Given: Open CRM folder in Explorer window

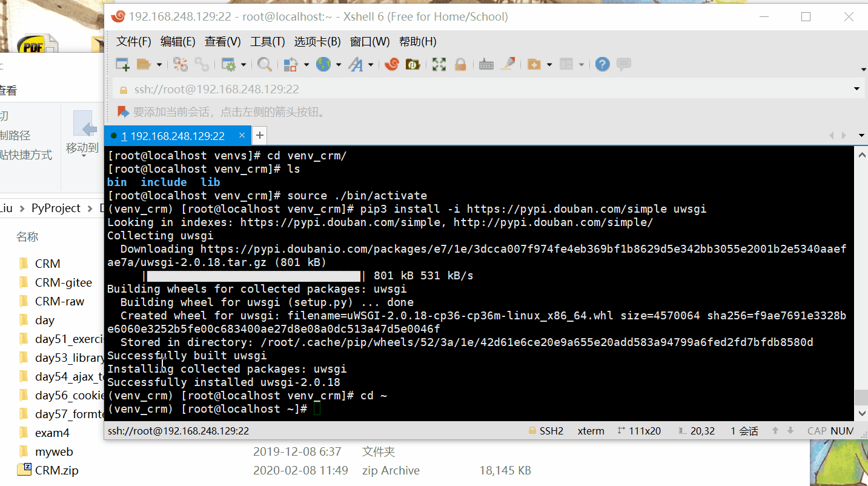Looking at the screenshot, I should [47, 264].
